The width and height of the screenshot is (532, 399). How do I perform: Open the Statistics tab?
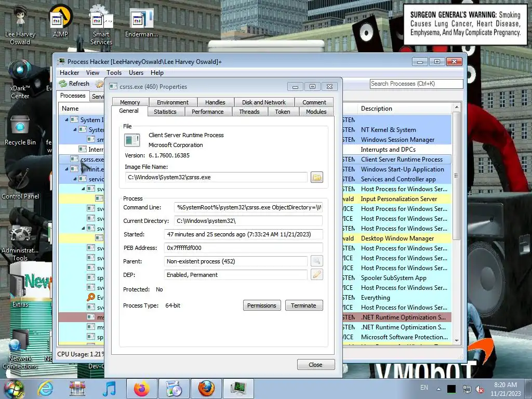click(165, 112)
